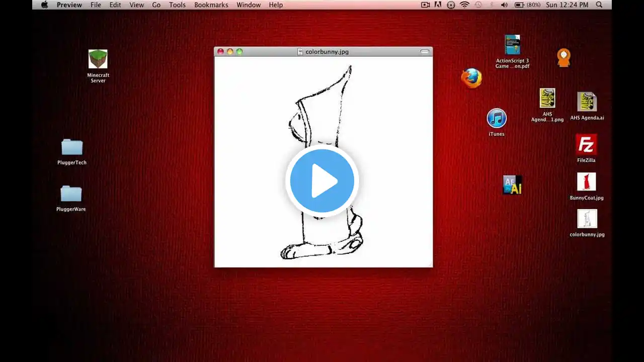644x362 pixels.
Task: Select the AHS Agenda.ai file icon
Action: click(587, 102)
